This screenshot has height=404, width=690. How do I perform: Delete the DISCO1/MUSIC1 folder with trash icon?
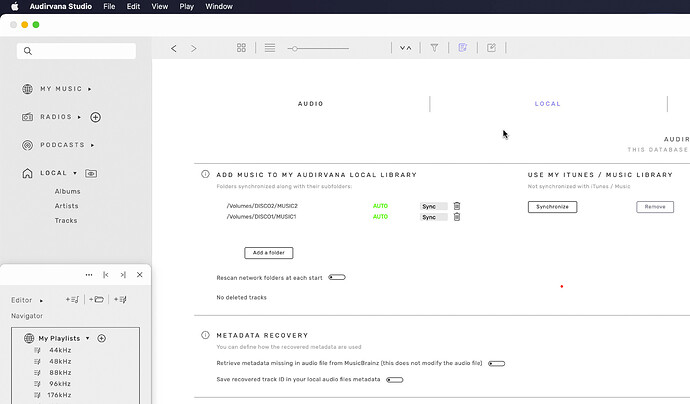pos(457,217)
